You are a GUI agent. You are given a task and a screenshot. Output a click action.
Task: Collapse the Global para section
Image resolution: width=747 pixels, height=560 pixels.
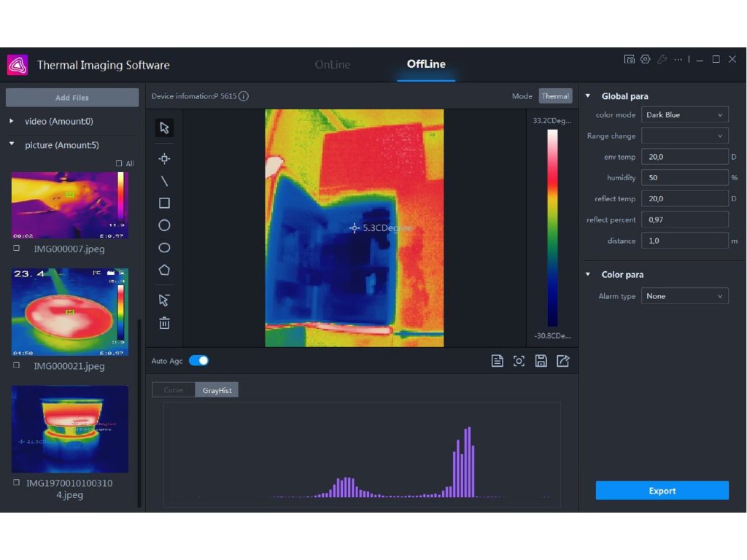point(588,96)
